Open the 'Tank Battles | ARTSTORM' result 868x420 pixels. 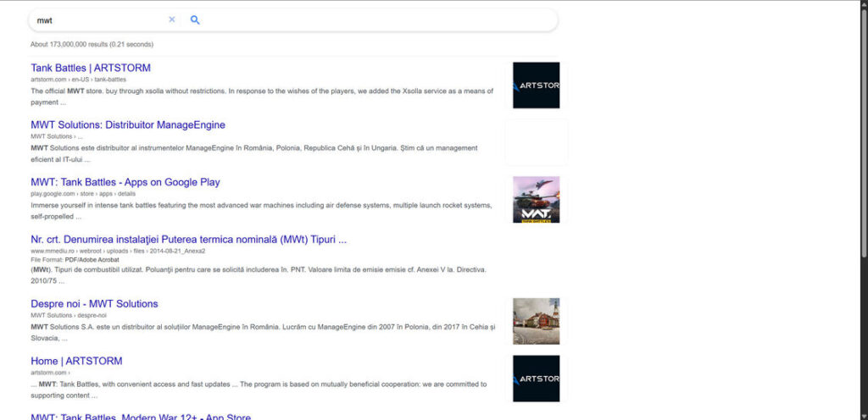(91, 68)
